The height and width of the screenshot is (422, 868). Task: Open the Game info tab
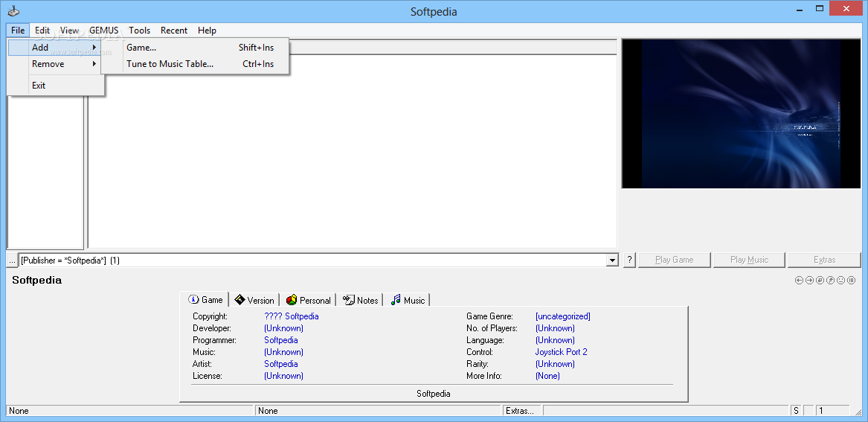(x=206, y=300)
